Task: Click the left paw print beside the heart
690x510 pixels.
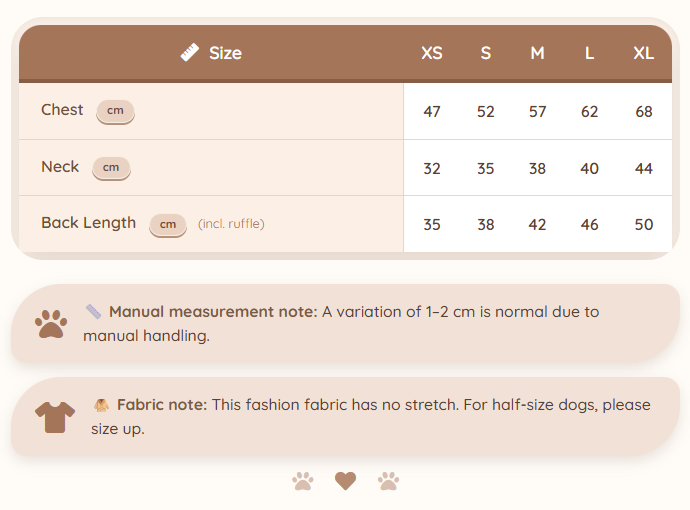Action: 303,481
